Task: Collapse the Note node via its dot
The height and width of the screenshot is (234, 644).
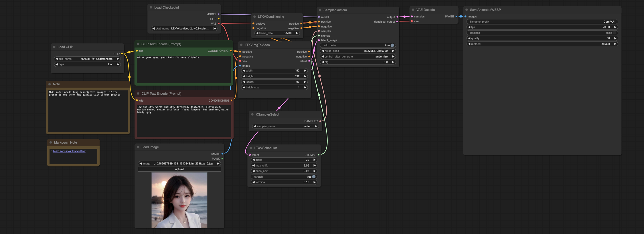Action: click(x=50, y=84)
